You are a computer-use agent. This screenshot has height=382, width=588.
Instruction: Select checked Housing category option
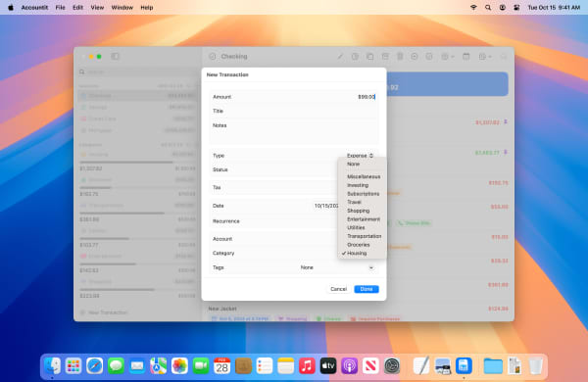click(x=363, y=254)
